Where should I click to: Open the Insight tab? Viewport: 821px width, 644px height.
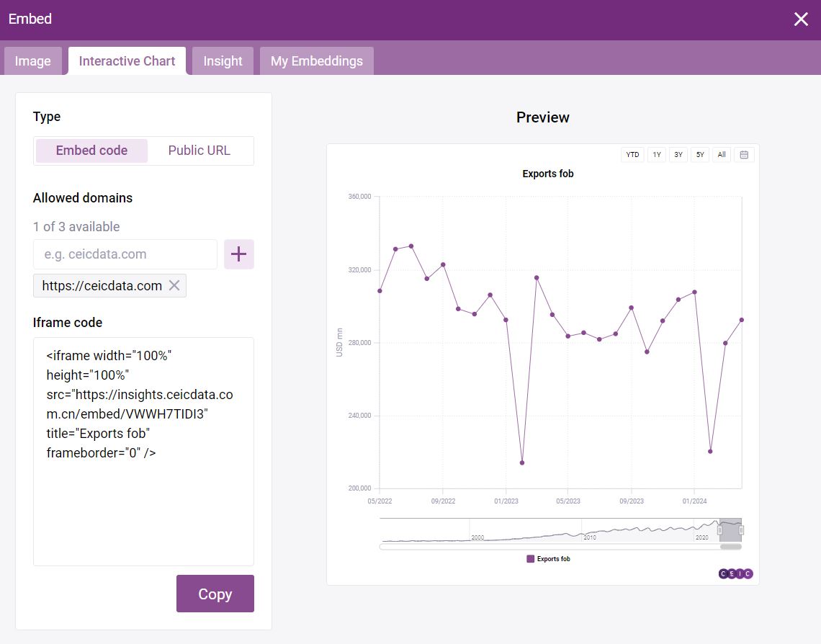(223, 61)
